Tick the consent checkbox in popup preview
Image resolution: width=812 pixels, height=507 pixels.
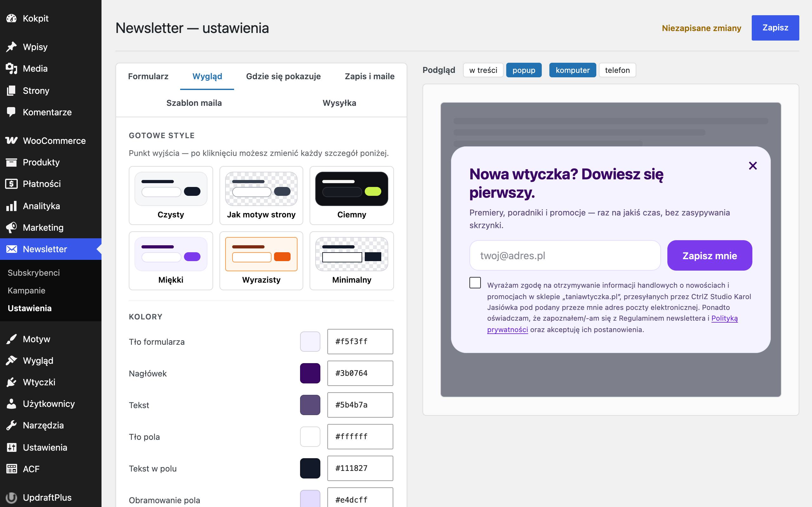(x=475, y=283)
